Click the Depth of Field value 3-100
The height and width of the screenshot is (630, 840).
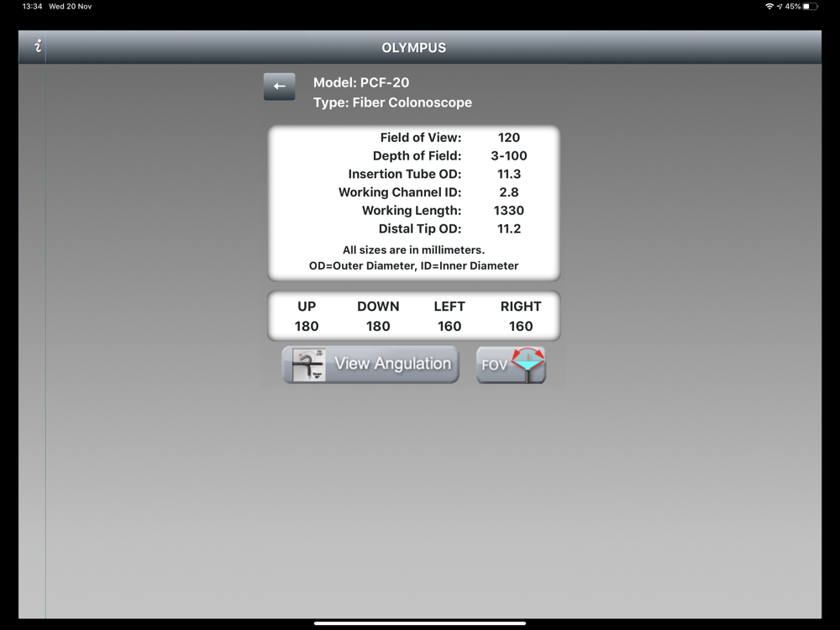(509, 156)
